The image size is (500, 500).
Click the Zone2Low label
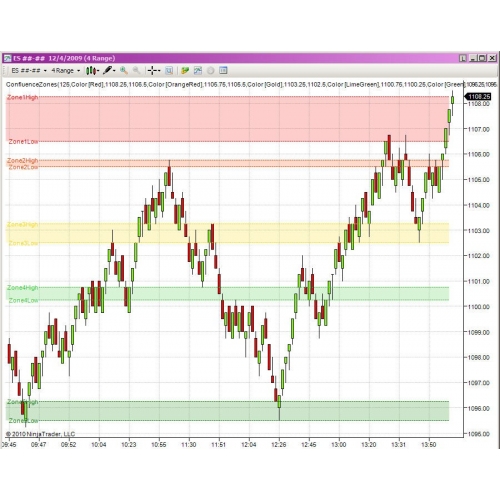point(23,167)
